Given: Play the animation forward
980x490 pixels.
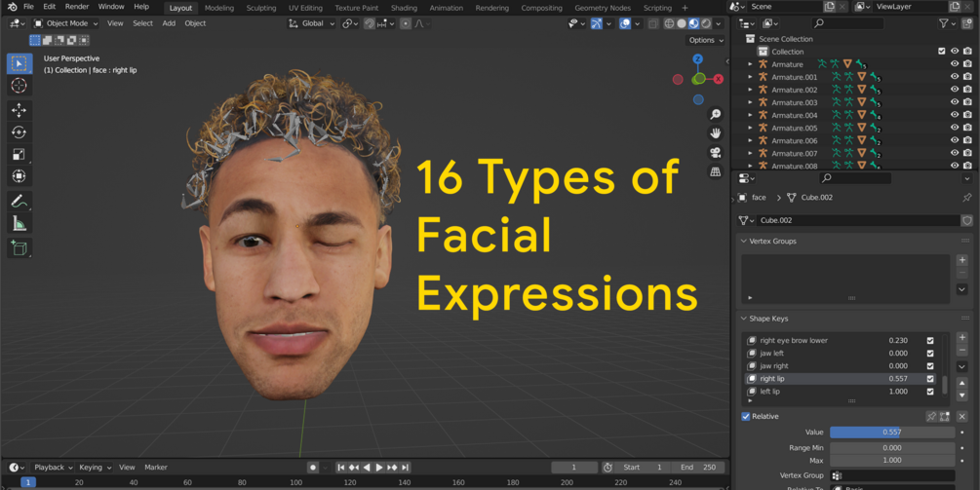Looking at the screenshot, I should click(x=379, y=468).
